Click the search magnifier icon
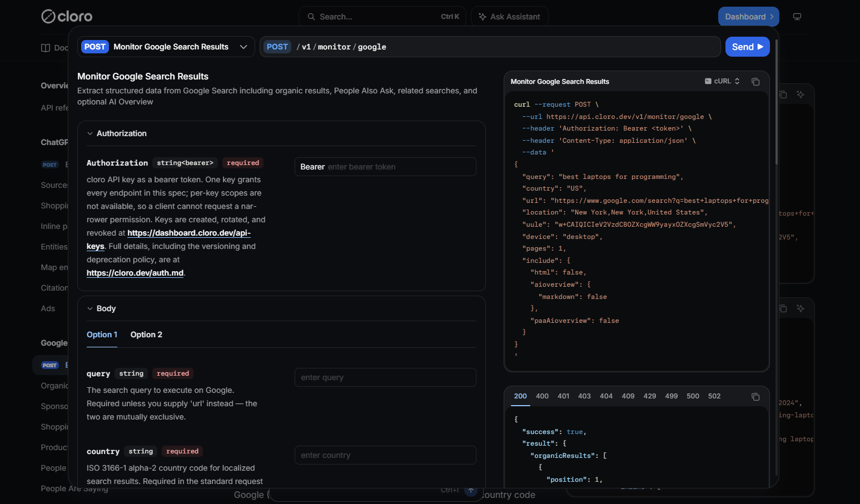The height and width of the screenshot is (504, 860). click(311, 17)
